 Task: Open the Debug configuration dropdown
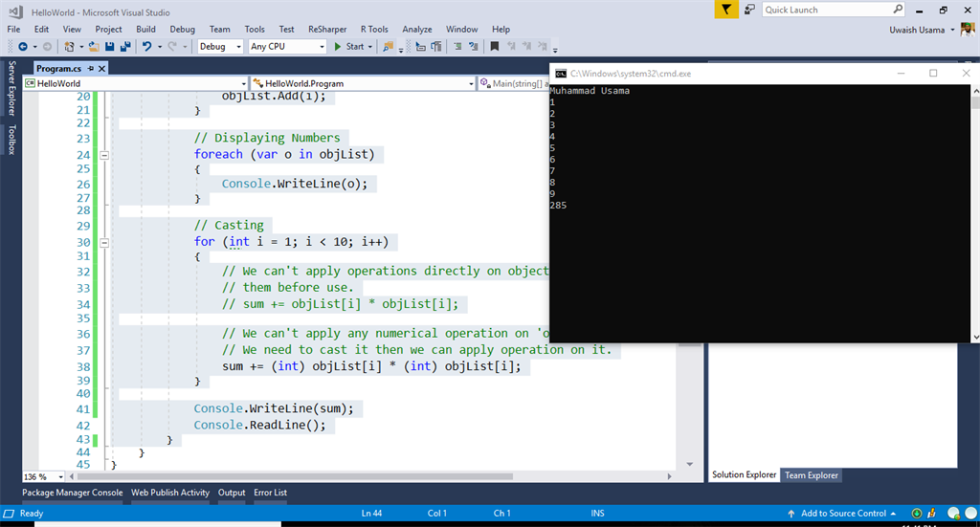[x=239, y=46]
